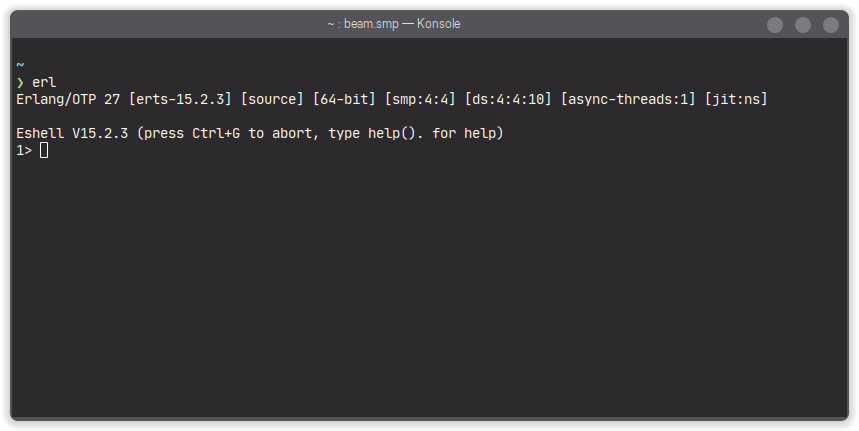
Task: Click the green shell prompt arrow
Action: pos(20,82)
